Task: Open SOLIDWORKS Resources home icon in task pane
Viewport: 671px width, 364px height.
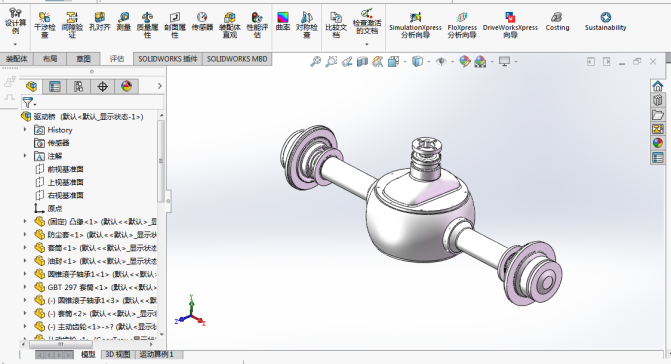Action: tap(658, 86)
